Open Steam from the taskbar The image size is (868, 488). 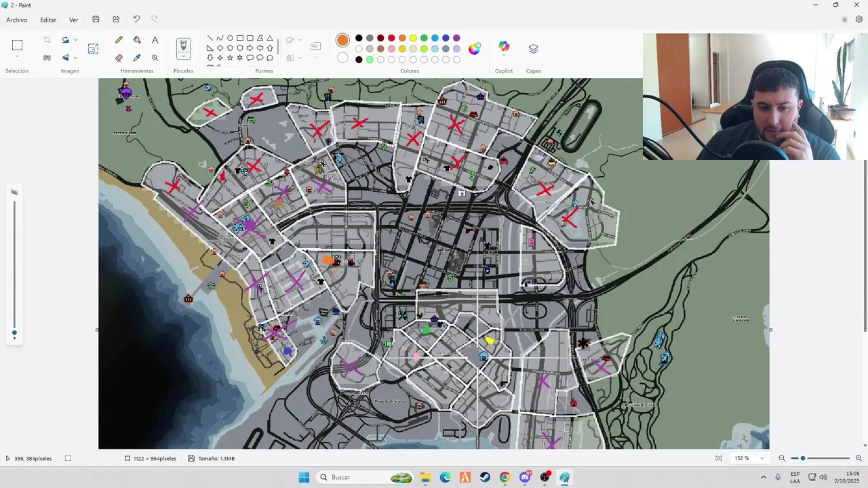click(x=485, y=477)
